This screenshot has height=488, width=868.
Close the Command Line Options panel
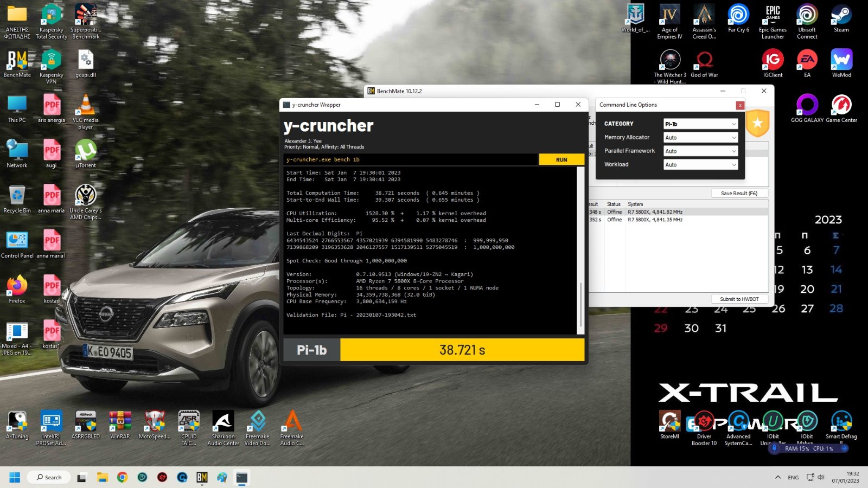coord(740,105)
